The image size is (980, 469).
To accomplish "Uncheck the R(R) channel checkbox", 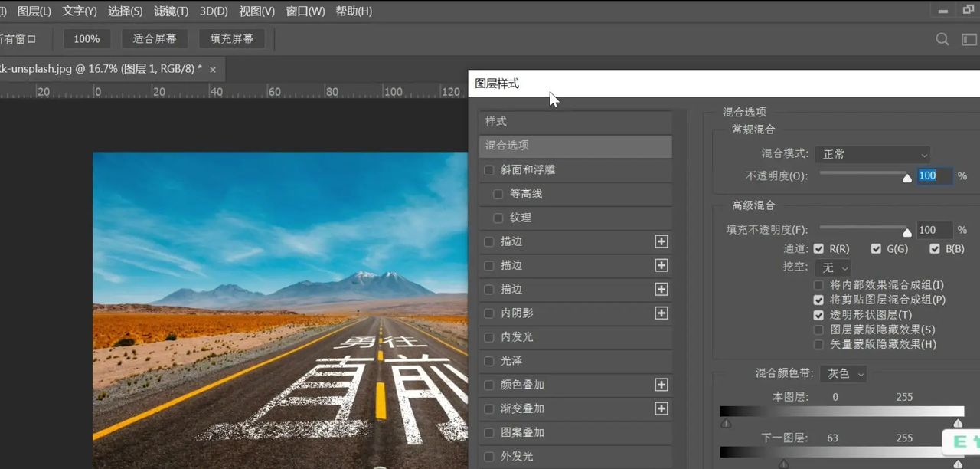I will 819,249.
